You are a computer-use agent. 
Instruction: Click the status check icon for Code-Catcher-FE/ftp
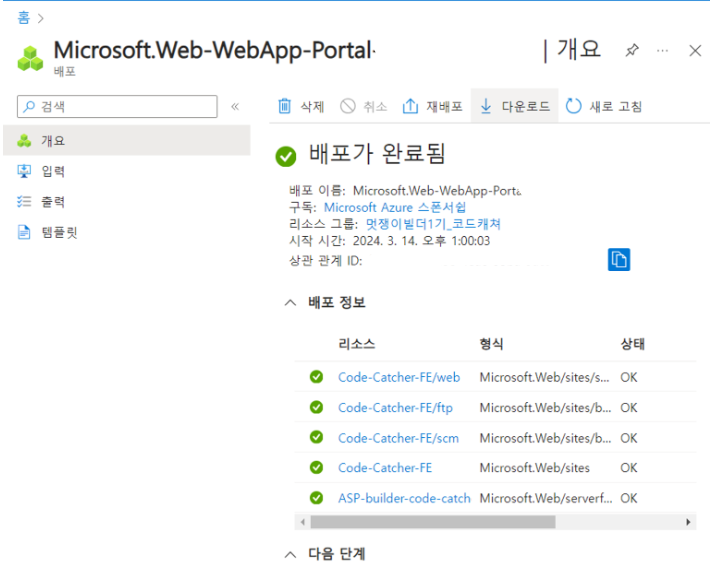[x=316, y=407]
